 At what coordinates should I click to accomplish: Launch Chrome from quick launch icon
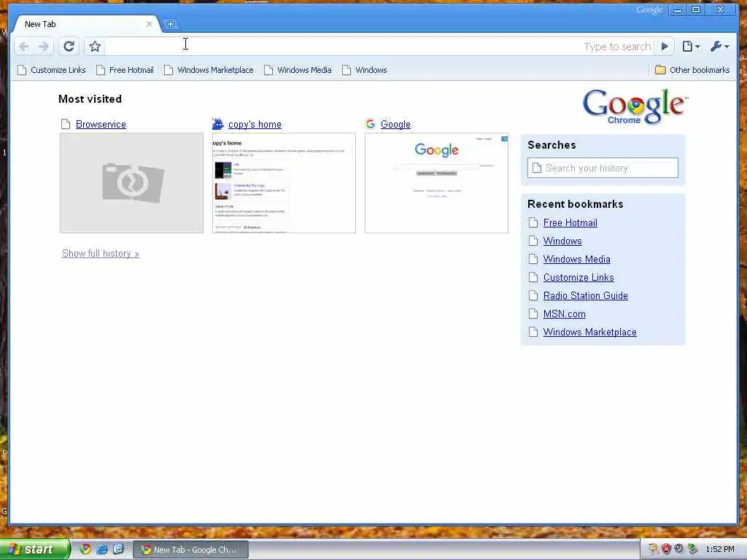85,549
